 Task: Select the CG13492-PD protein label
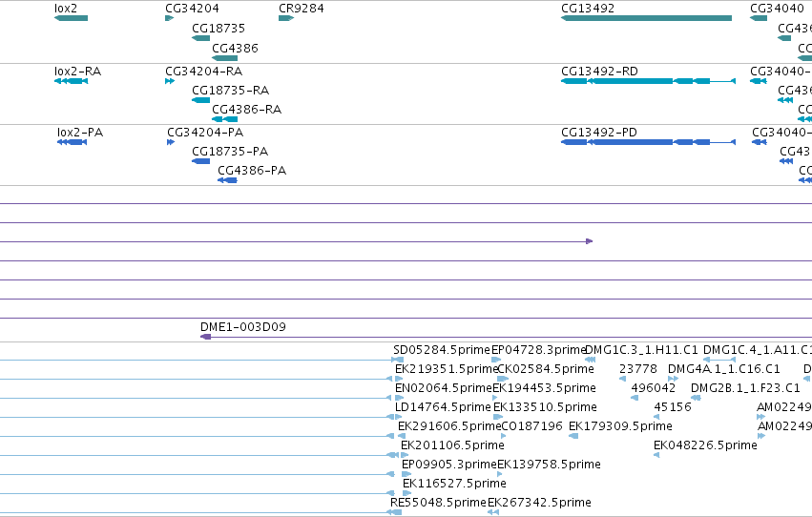pyautogui.click(x=599, y=133)
